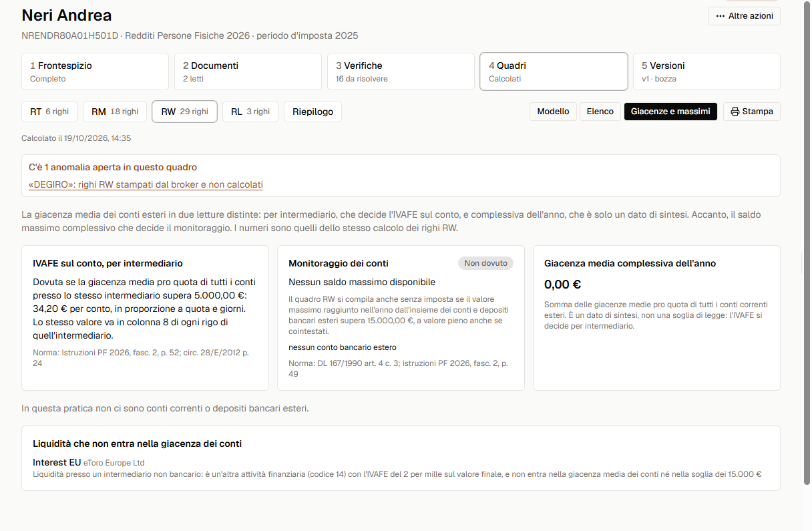Open the Altre azioni menu
812x531 pixels.
744,16
